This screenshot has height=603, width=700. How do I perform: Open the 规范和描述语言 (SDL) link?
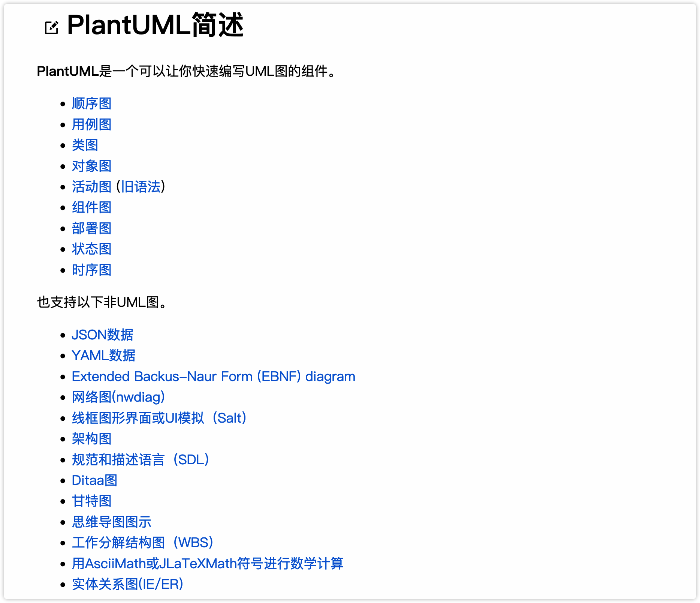[141, 460]
